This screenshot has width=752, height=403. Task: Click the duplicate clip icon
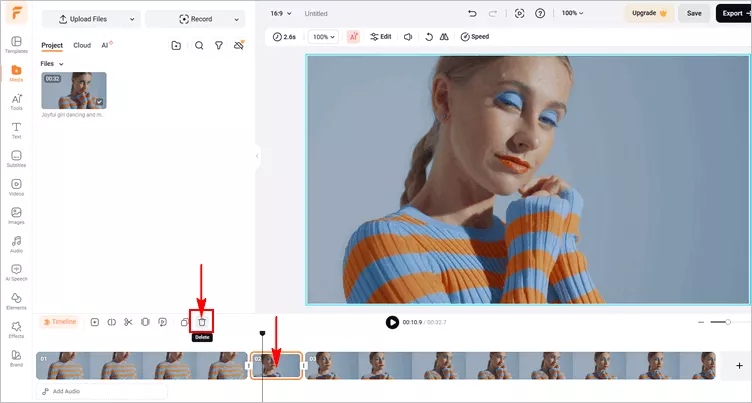[x=184, y=322]
